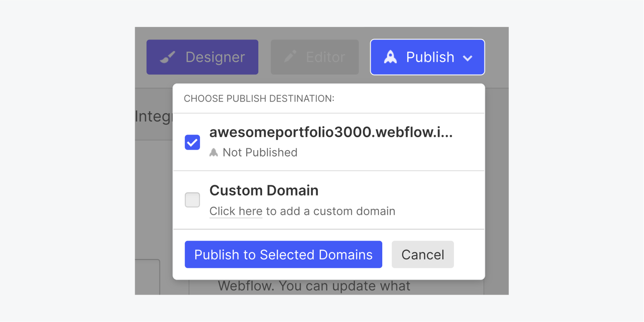
Task: Click the pencil icon on the Editor button
Action: tap(290, 56)
